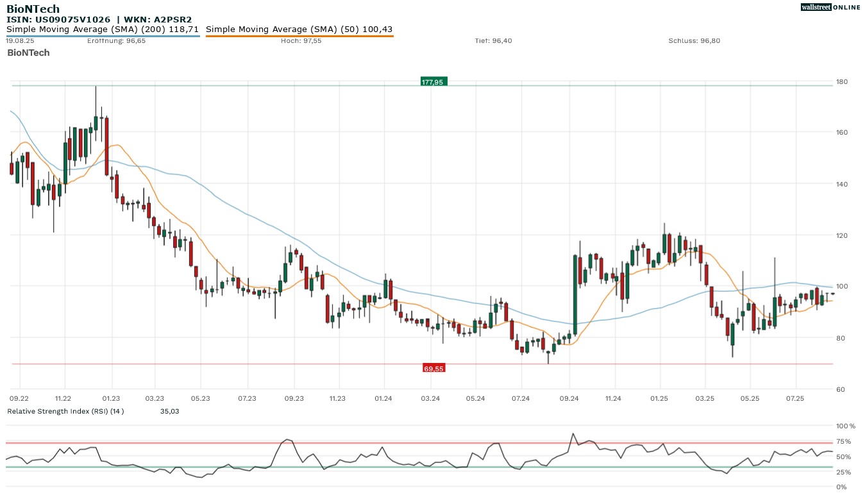
Task: Click the 11.24 date axis label
Action: click(x=613, y=398)
